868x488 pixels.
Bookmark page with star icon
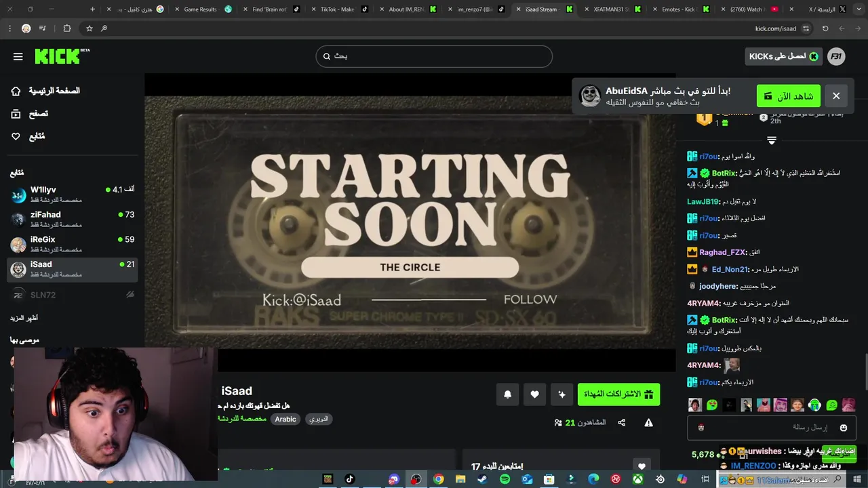tap(89, 28)
